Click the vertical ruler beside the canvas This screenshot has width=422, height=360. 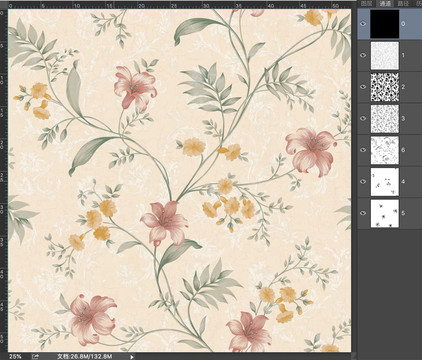(x=3, y=180)
